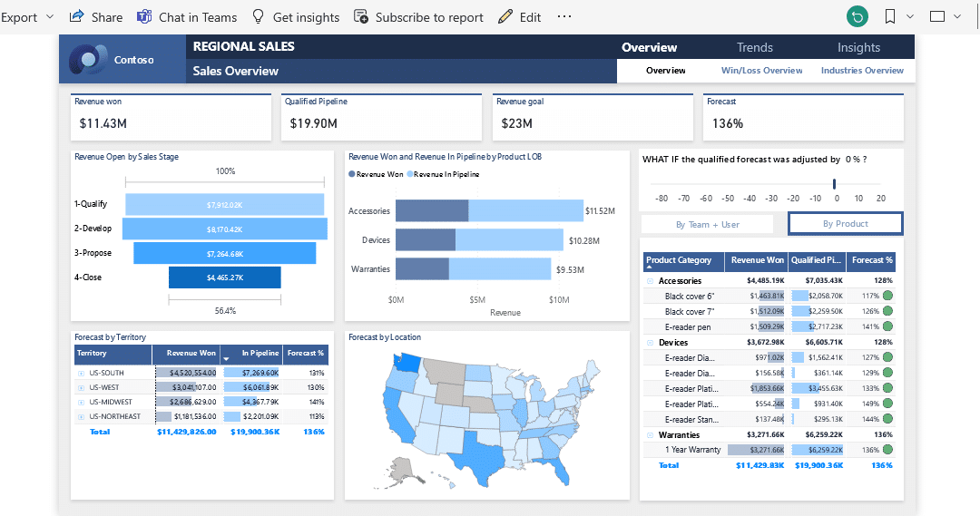Click the $11,429,826.00 territory total
The width and height of the screenshot is (980, 516).
pos(186,432)
